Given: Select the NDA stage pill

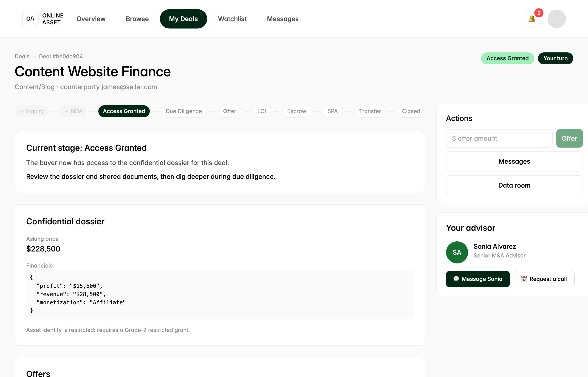Looking at the screenshot, I should [x=73, y=111].
